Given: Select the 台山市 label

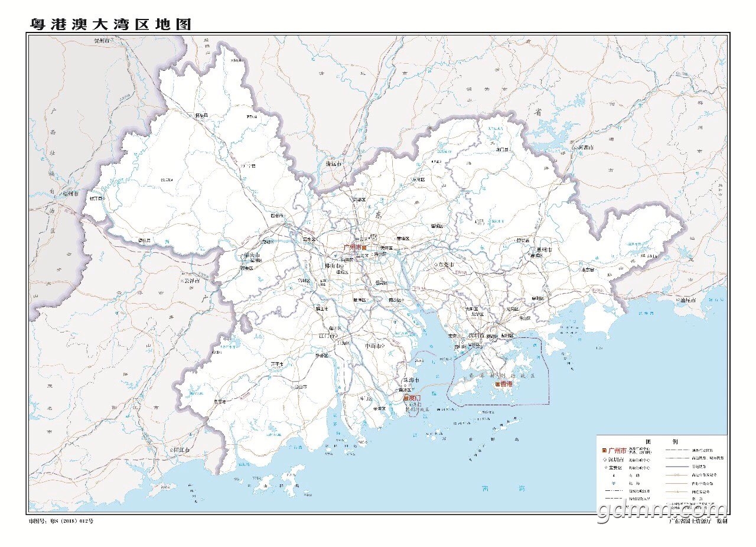Looking at the screenshot, I should tap(302, 387).
